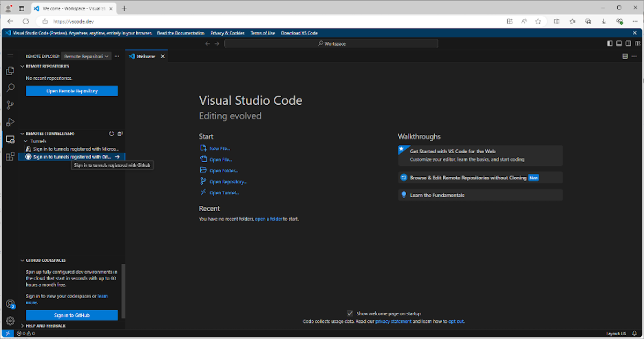Open the hamburger application menu

(10, 56)
